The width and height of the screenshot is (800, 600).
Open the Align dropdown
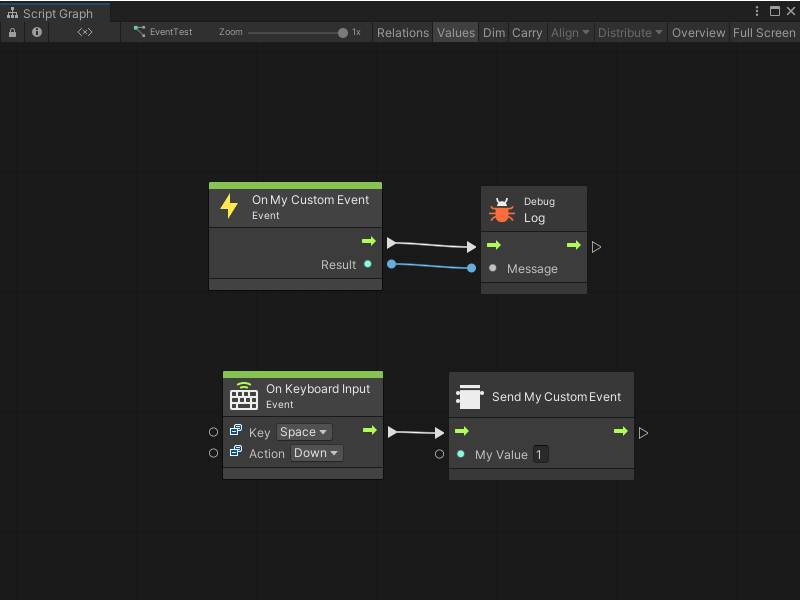(x=569, y=32)
